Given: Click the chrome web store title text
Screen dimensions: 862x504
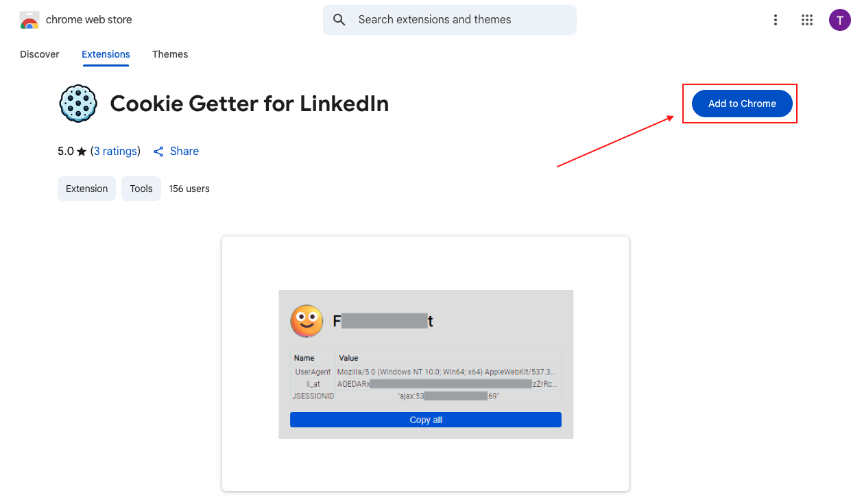Looking at the screenshot, I should pyautogui.click(x=88, y=20).
